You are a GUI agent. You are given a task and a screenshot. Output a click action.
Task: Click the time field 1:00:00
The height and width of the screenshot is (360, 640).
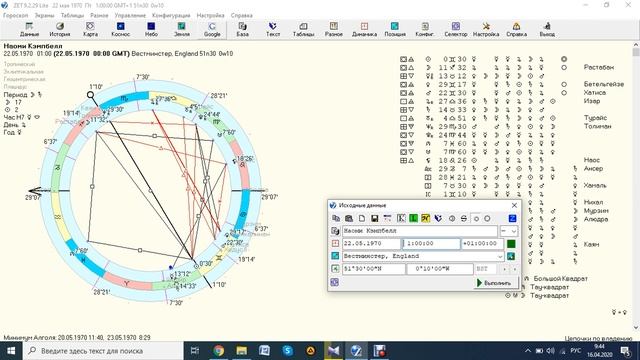(x=431, y=244)
